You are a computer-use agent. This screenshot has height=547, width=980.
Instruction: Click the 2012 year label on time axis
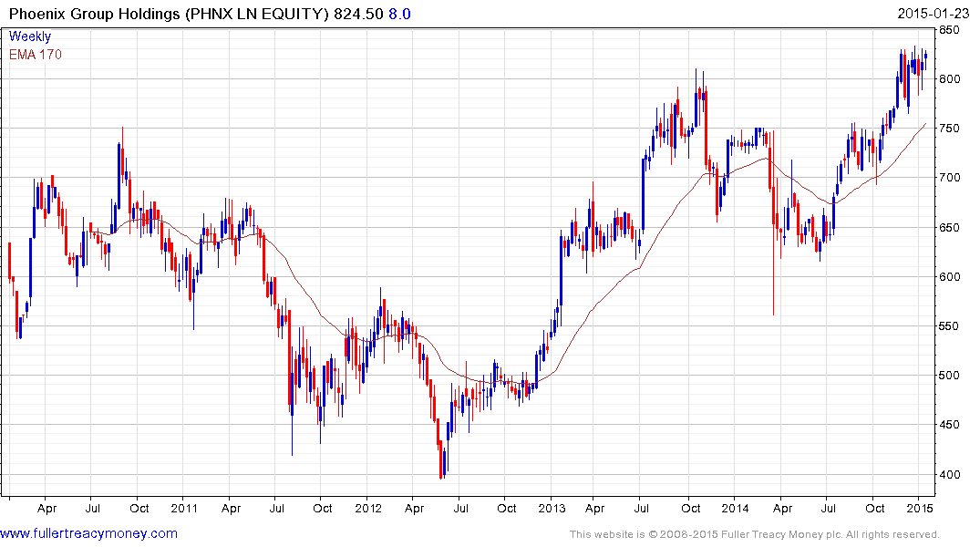coord(368,508)
